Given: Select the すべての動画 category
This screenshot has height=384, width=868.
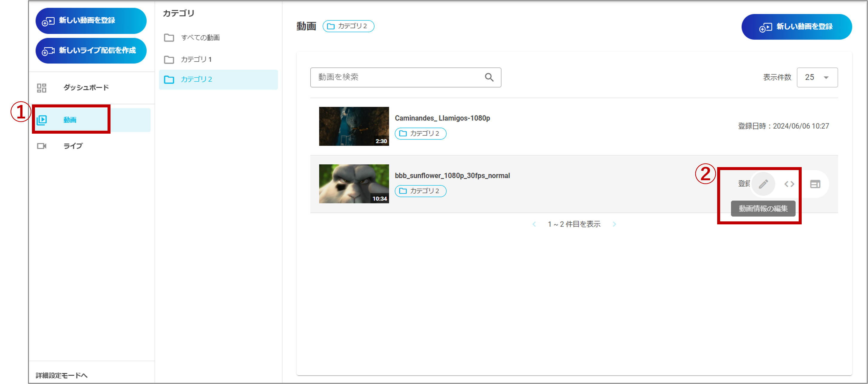Looking at the screenshot, I should (x=218, y=38).
